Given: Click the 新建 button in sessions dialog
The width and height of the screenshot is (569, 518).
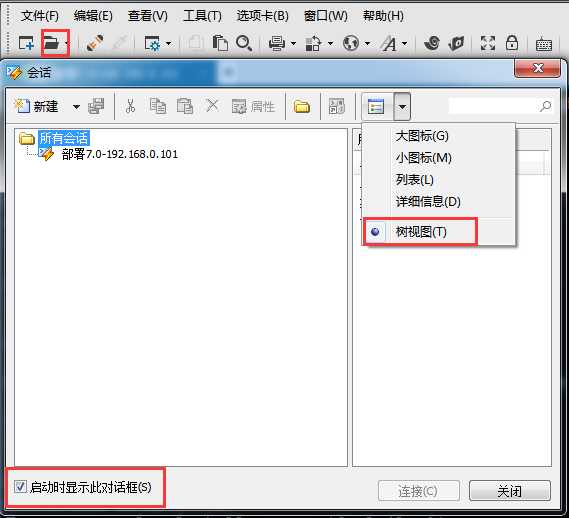Looking at the screenshot, I should click(x=36, y=106).
